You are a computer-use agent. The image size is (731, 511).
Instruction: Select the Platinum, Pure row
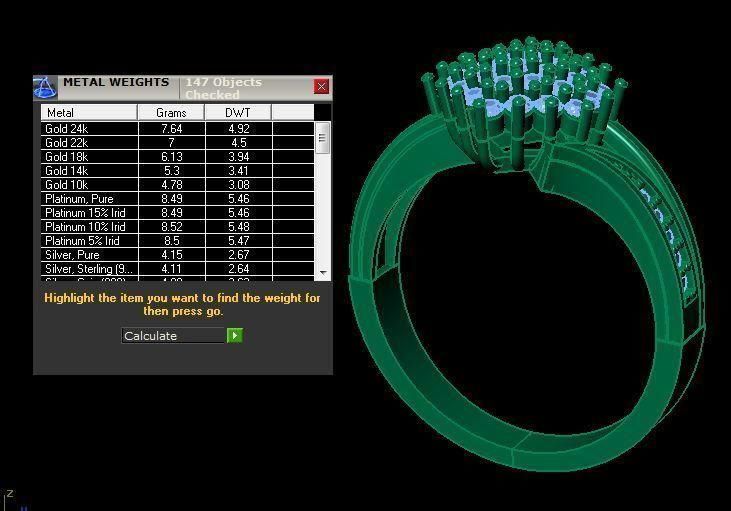[177, 199]
